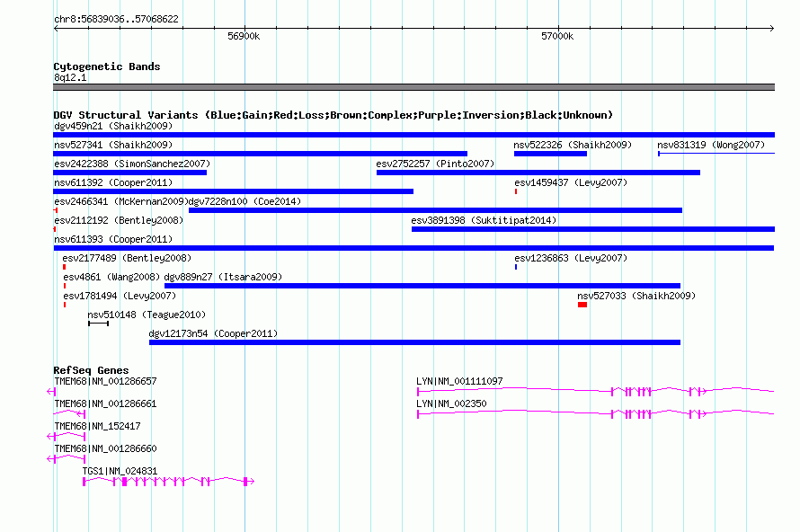Screen dimensions: 800x532
Task: Select esv2752257 (Pinto2007) variant label
Action: click(x=435, y=164)
